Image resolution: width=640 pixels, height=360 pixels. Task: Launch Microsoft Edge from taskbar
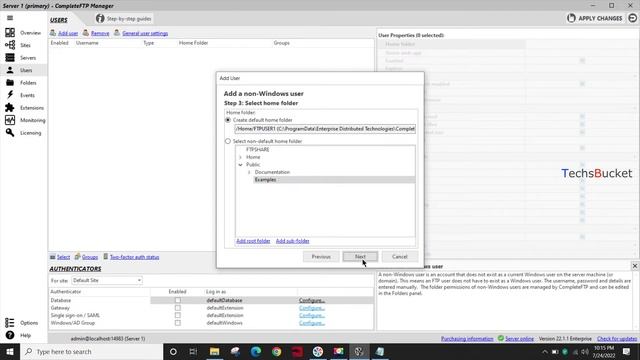coord(256,351)
